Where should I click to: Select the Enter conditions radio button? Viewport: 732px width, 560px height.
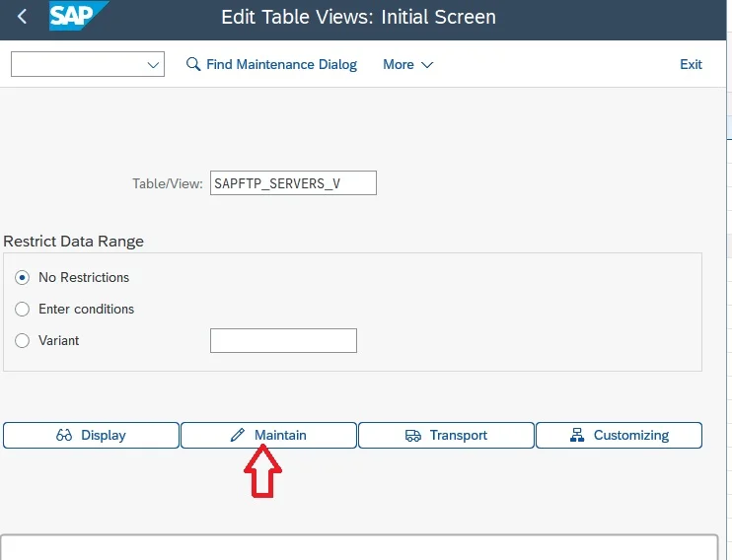click(22, 309)
